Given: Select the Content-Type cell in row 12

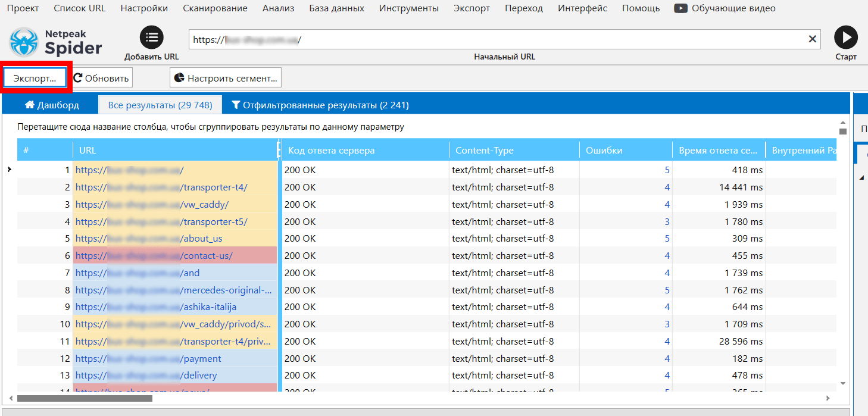Looking at the screenshot, I should (x=514, y=358).
